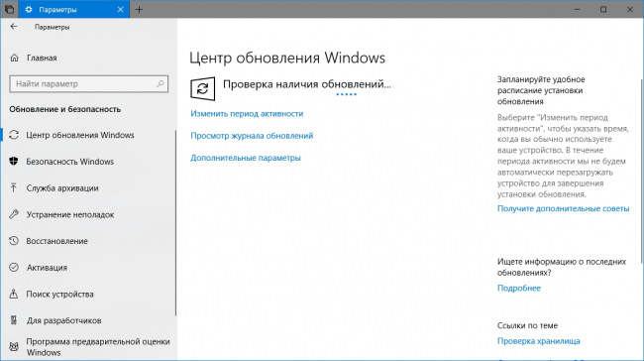Click Ищете информацию о последних обновлениях text

coord(562,267)
